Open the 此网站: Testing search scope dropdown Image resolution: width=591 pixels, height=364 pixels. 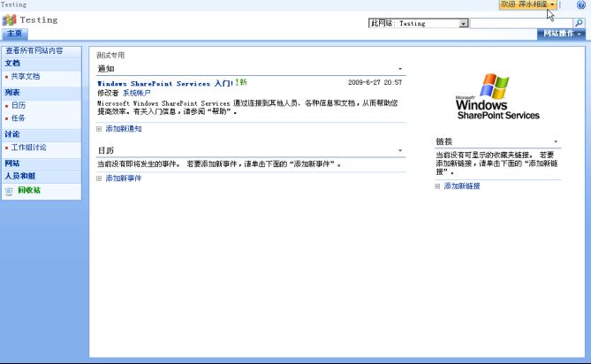[419, 23]
